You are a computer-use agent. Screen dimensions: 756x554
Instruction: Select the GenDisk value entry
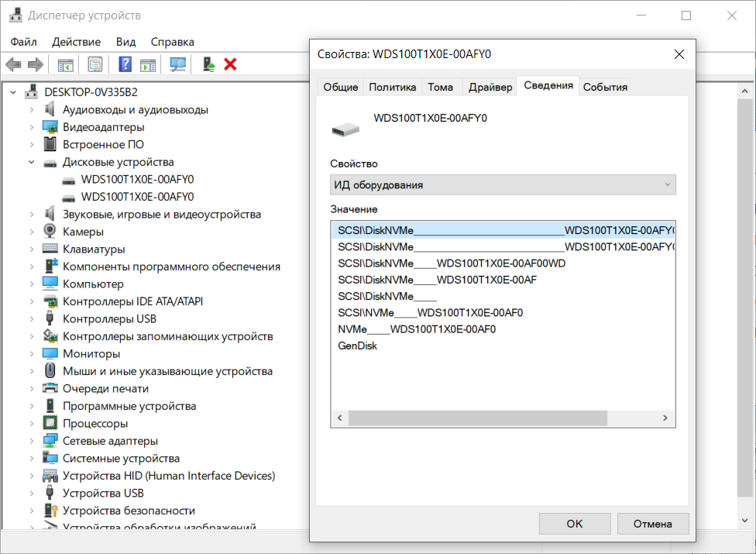pyautogui.click(x=358, y=346)
